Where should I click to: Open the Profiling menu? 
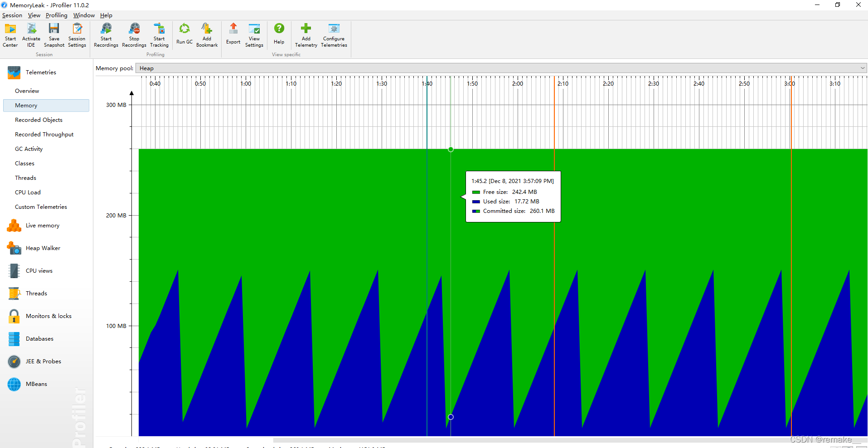56,15
